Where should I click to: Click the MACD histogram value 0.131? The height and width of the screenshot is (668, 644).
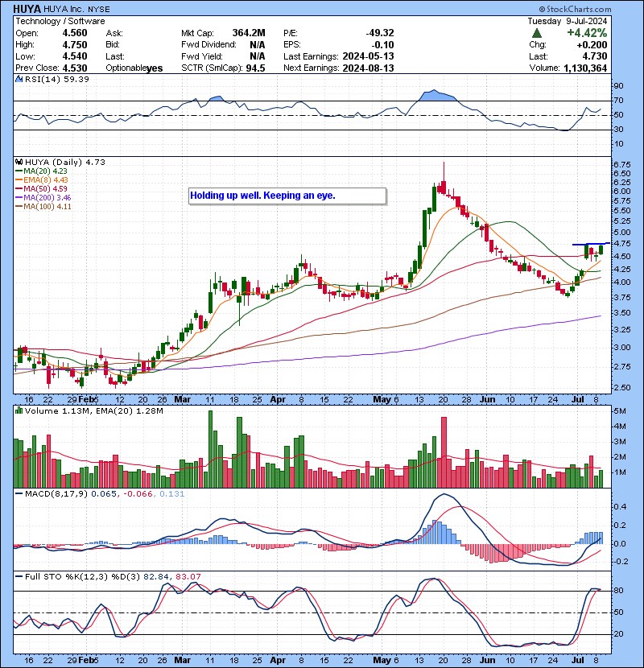coord(171,494)
